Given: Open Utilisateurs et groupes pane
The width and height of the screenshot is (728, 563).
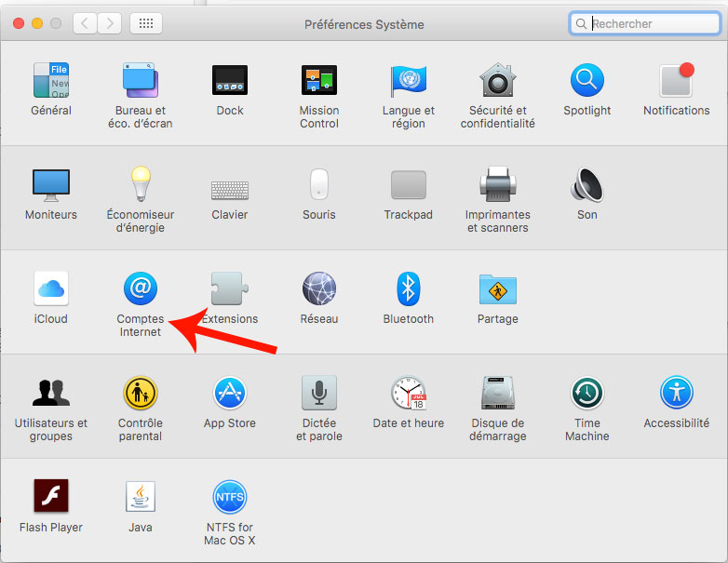Looking at the screenshot, I should [x=51, y=394].
